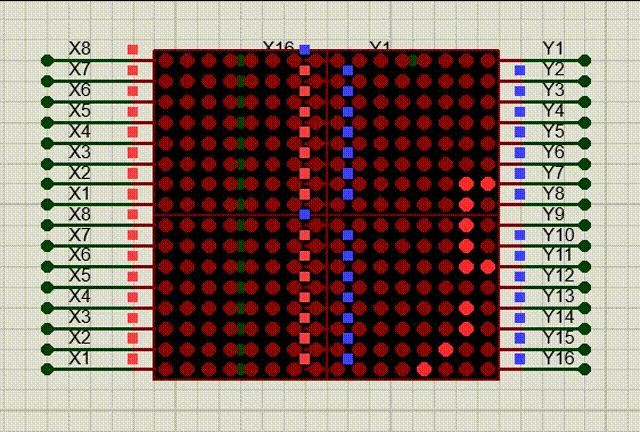The height and width of the screenshot is (432, 640).
Task: Click the X1 label of the lower matrix half
Action: coord(79,358)
